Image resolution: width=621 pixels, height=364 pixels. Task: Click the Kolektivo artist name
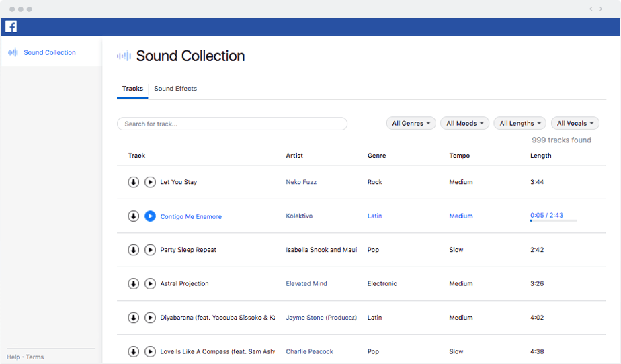299,216
